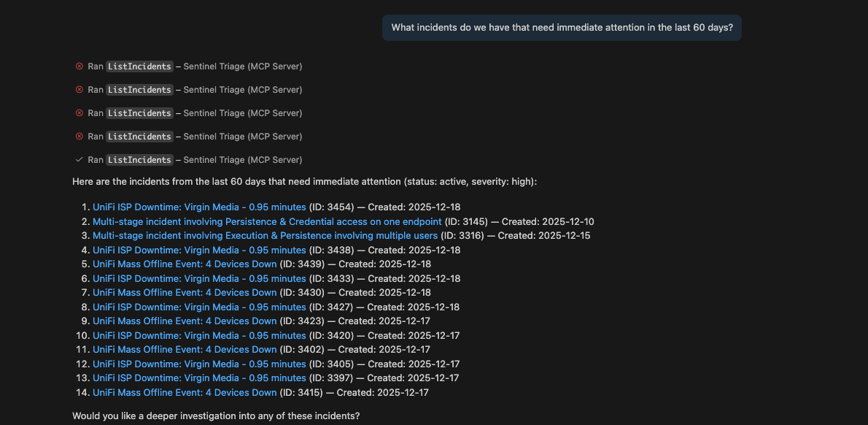
Task: Click the error icon on the second ListIncidents run
Action: pyautogui.click(x=80, y=90)
